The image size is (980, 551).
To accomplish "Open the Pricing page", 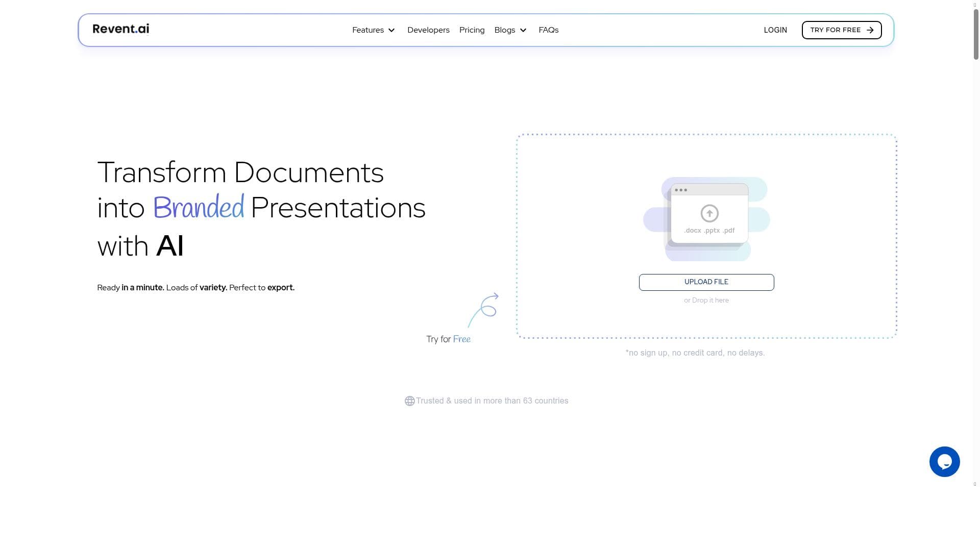I will pos(472,30).
